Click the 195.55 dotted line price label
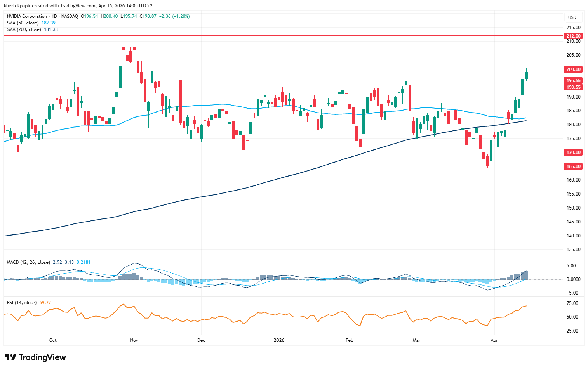 [x=573, y=81]
